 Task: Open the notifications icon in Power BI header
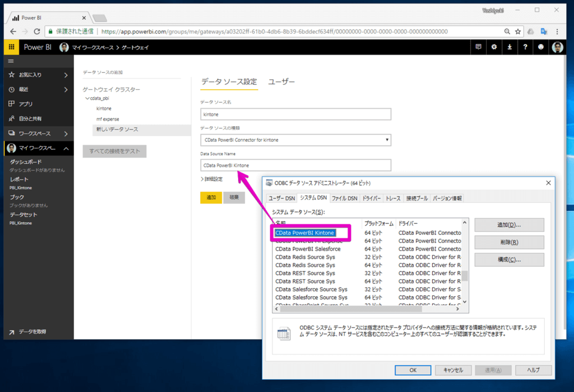(x=478, y=47)
